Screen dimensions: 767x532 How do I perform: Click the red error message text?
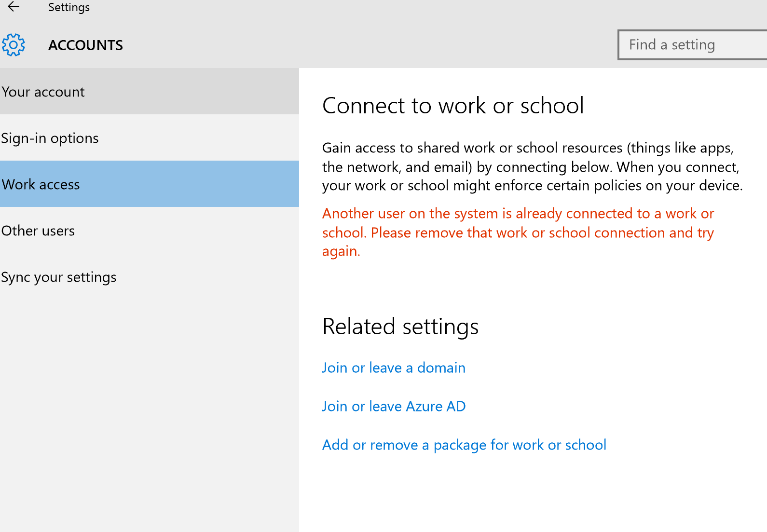click(518, 232)
